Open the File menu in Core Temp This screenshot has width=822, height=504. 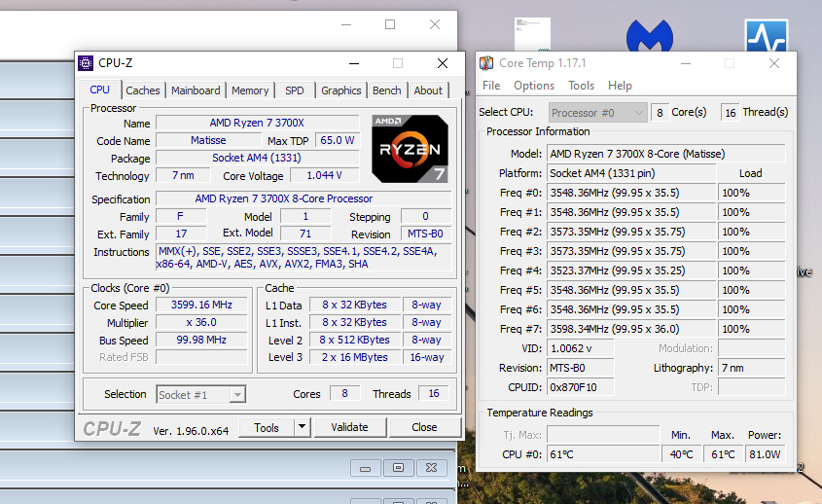coord(491,86)
